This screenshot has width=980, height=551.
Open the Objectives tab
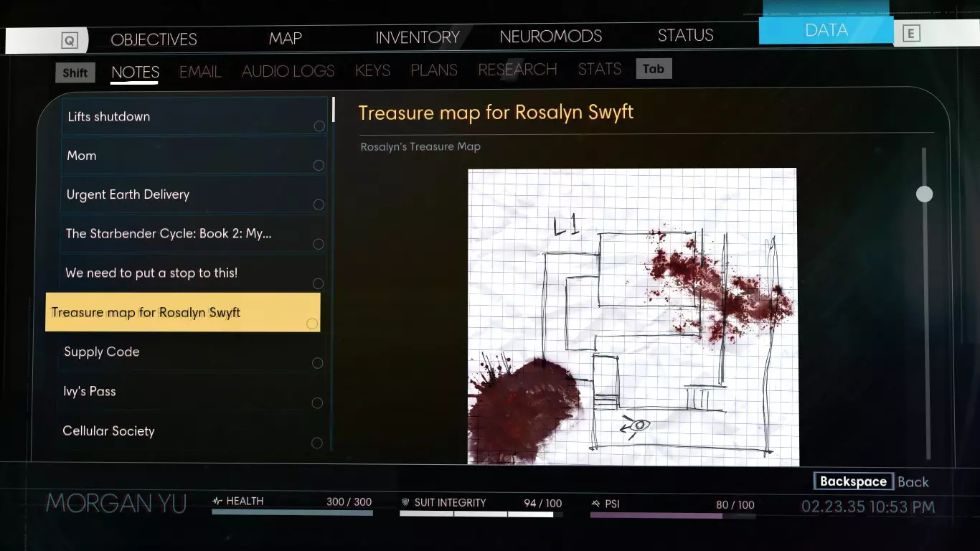[x=154, y=39]
